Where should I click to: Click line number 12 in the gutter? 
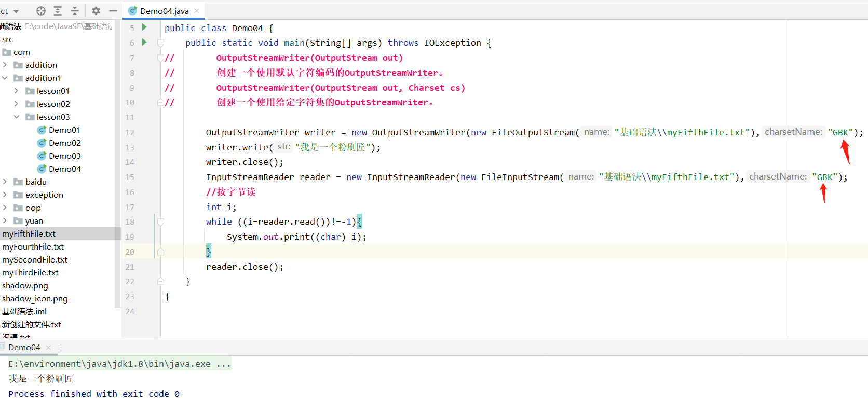coord(129,132)
